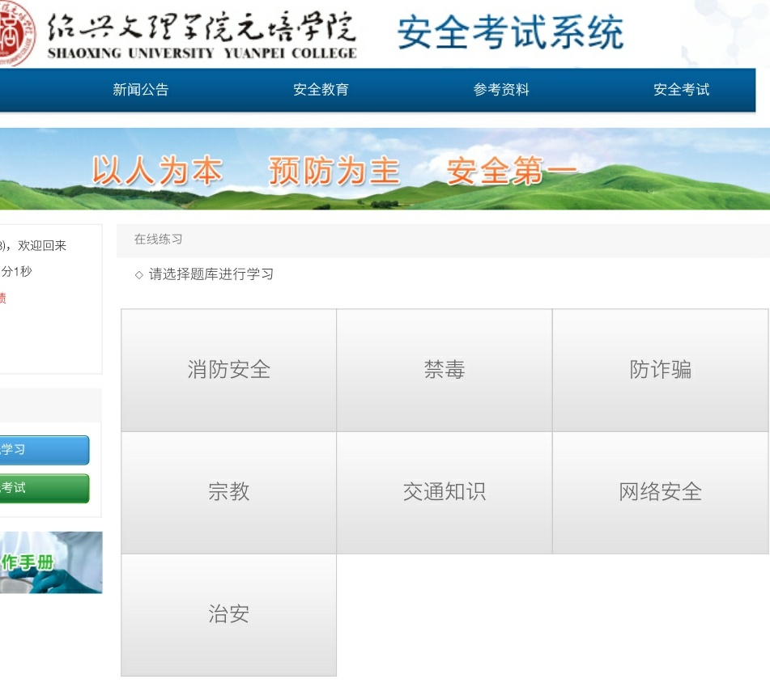Click the 安全考试系统 header title

pos(510,34)
